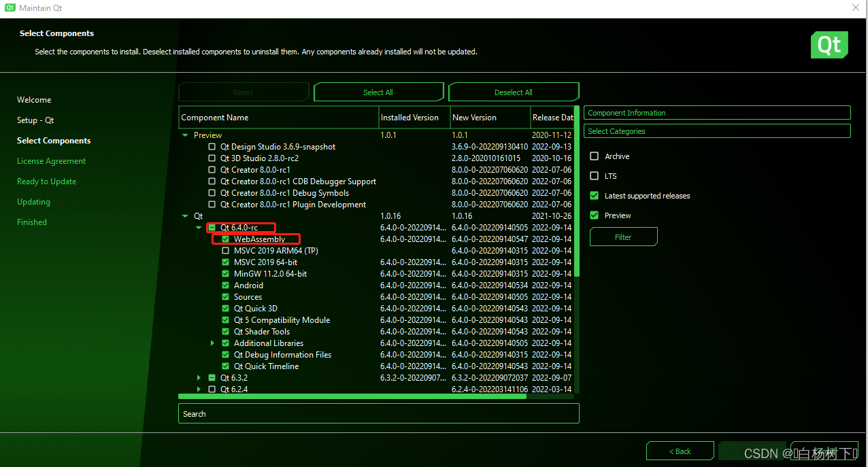Screen dimensions: 868x467
Task: Click the 6.3.2-0-202209072037 new version cell
Action: [x=490, y=378]
